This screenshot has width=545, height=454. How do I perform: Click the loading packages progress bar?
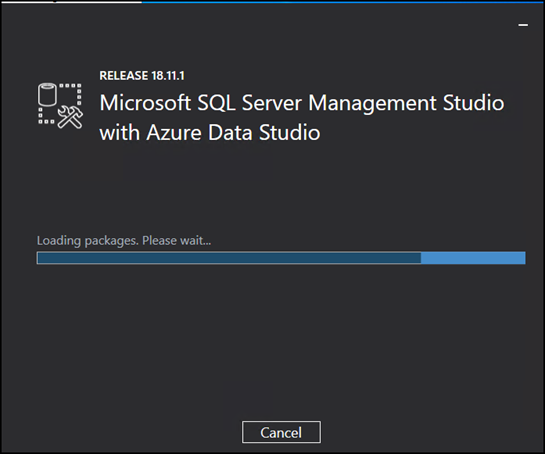coord(281,258)
